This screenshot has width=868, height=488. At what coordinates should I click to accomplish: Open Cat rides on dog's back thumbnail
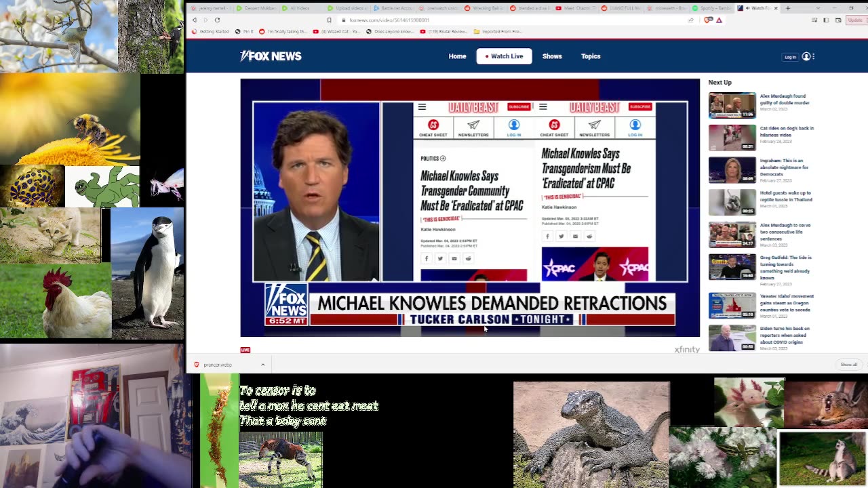[732, 138]
